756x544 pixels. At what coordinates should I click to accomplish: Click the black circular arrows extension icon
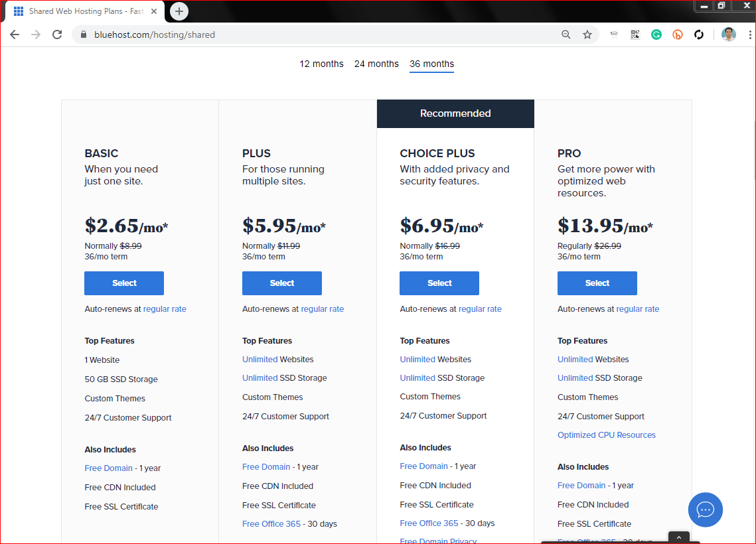tap(699, 34)
